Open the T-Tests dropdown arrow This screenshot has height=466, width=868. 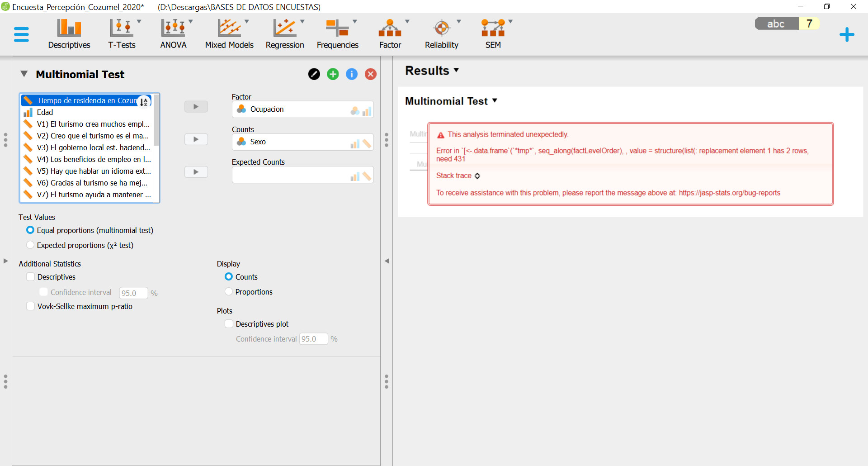140,20
